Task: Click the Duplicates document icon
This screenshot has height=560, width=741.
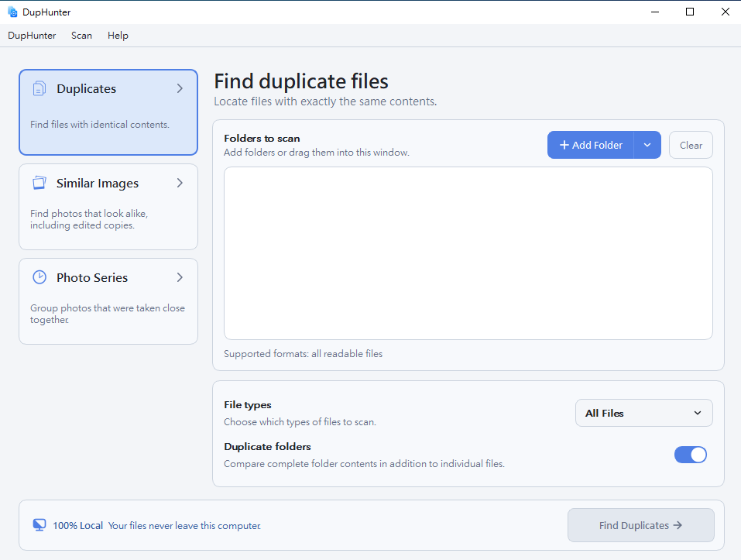Action: coord(39,88)
